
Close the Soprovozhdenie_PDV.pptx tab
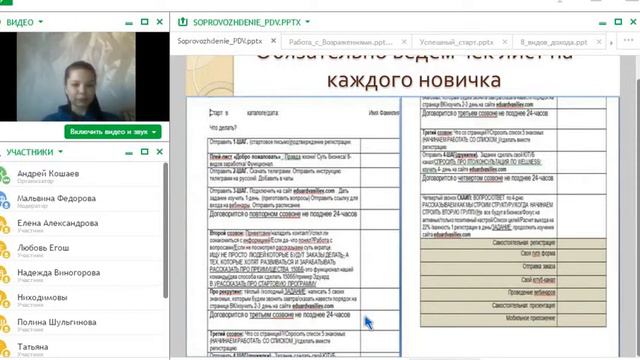[273, 41]
